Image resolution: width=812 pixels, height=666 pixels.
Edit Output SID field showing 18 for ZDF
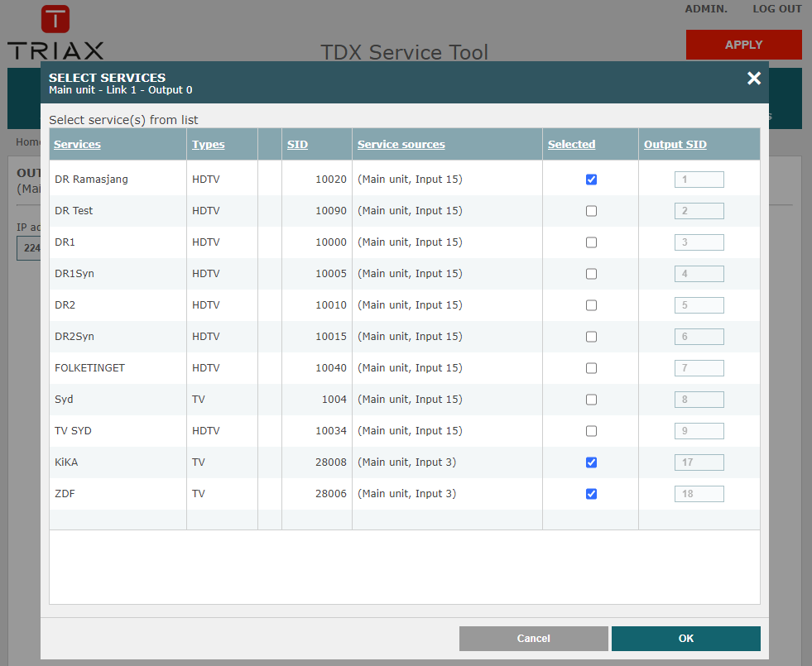(699, 494)
